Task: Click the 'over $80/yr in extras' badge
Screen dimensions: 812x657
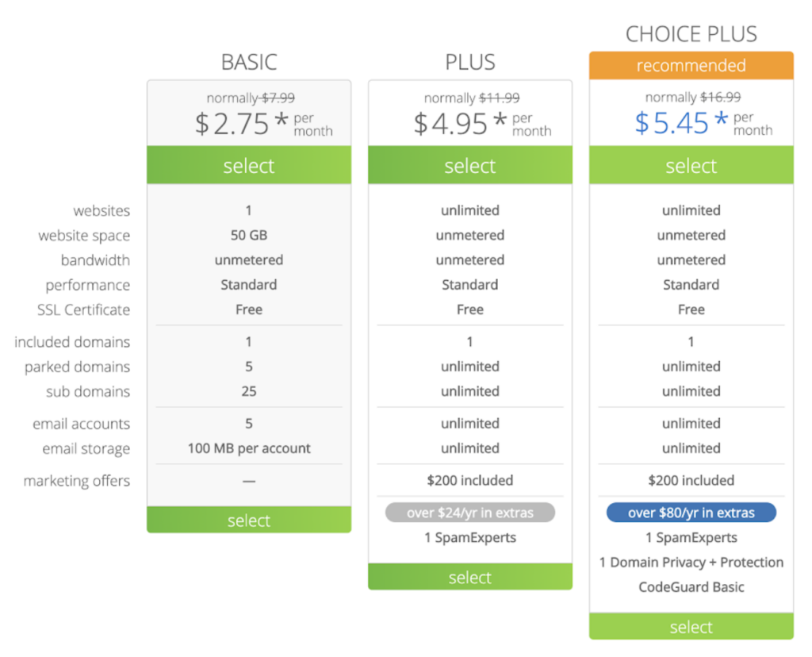Action: click(x=691, y=513)
